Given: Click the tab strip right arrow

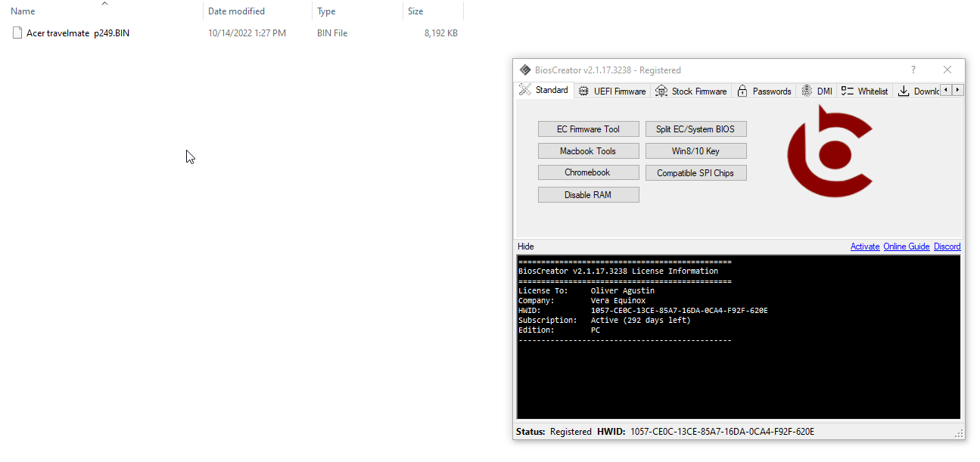Looking at the screenshot, I should click(958, 90).
